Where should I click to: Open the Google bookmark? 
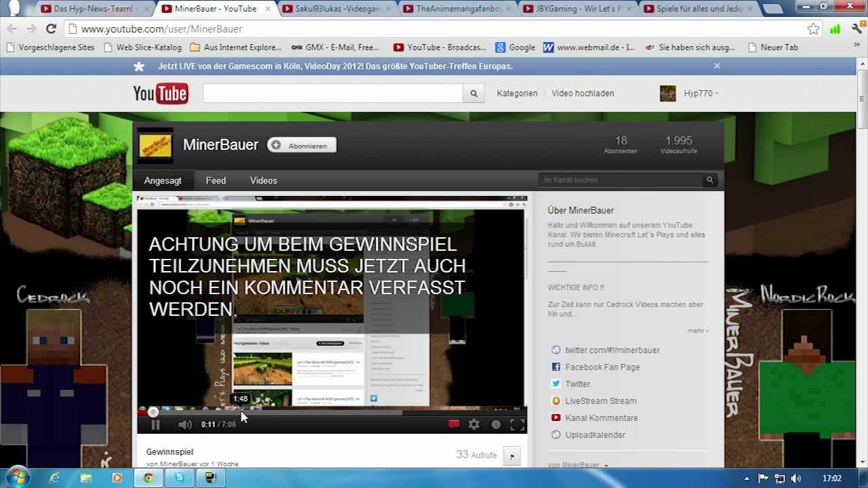[x=515, y=47]
